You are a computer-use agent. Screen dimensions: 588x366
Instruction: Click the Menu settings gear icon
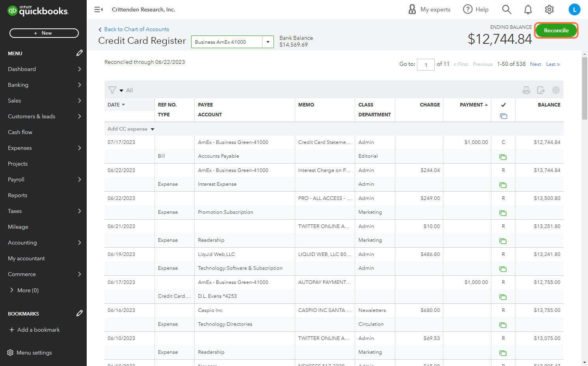coord(10,353)
